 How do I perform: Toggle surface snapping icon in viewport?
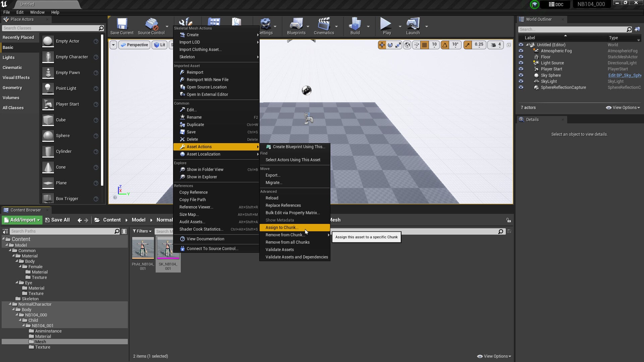416,45
